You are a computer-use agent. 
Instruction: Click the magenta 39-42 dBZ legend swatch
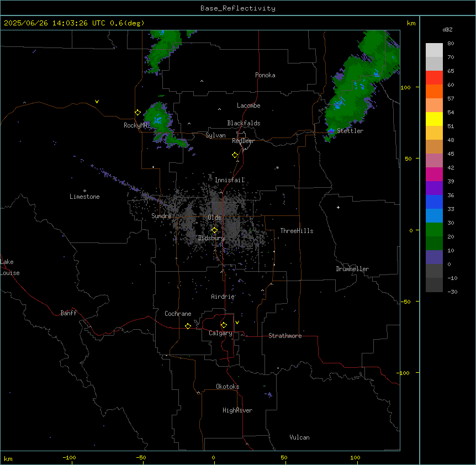[434, 175]
